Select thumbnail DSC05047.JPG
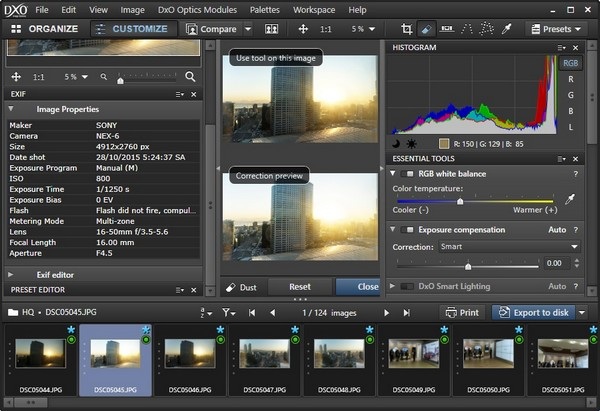 coord(264,360)
